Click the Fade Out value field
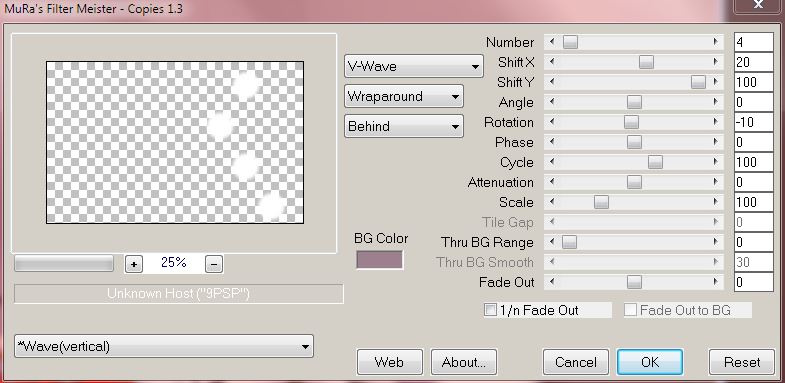This screenshot has height=383, width=785. (x=754, y=282)
